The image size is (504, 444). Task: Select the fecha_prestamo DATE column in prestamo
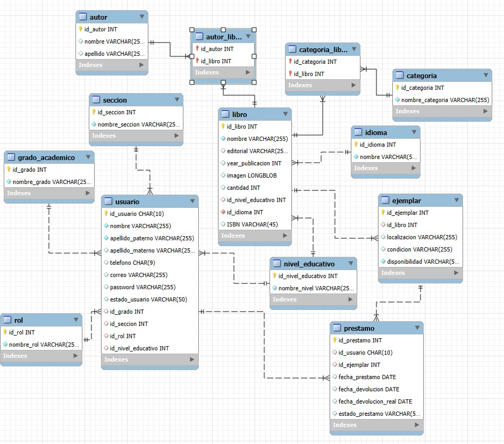367,377
